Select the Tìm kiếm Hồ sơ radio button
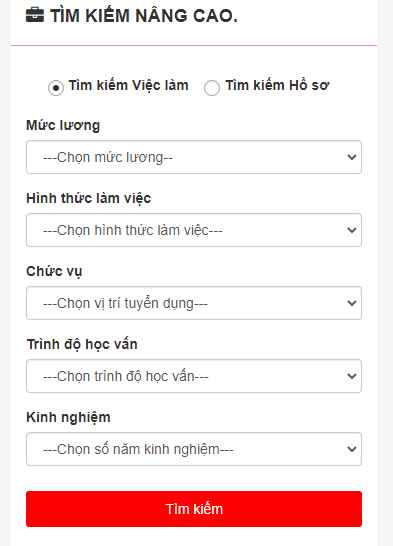The image size is (393, 546). 212,88
